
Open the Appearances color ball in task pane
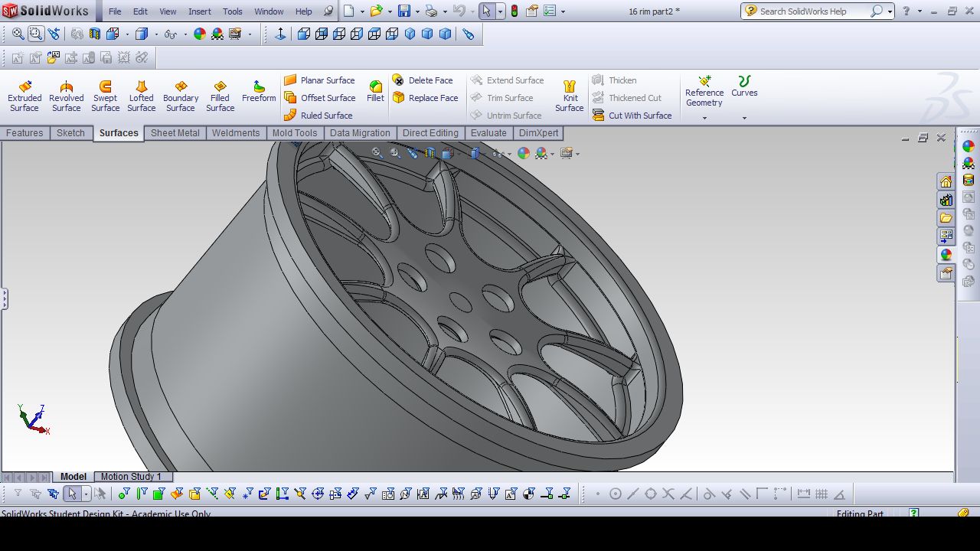coord(946,255)
